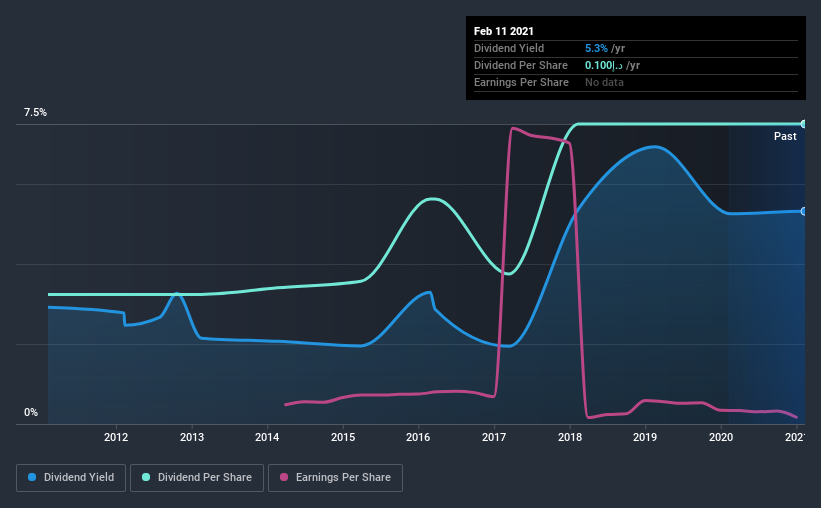Viewport: 821px width, 508px height.
Task: Click the 2020 x-axis year label
Action: (721, 437)
